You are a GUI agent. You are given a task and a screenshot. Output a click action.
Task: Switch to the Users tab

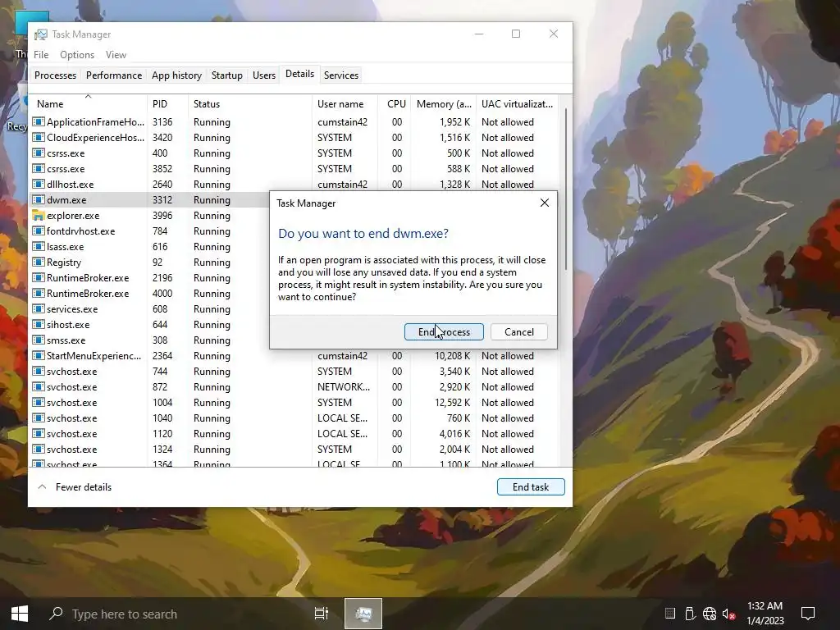(x=264, y=75)
